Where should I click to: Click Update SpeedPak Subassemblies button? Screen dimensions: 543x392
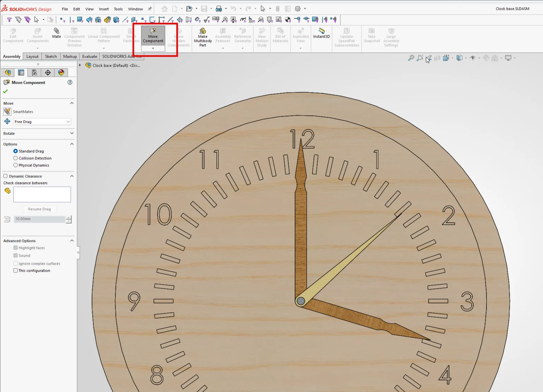click(346, 37)
